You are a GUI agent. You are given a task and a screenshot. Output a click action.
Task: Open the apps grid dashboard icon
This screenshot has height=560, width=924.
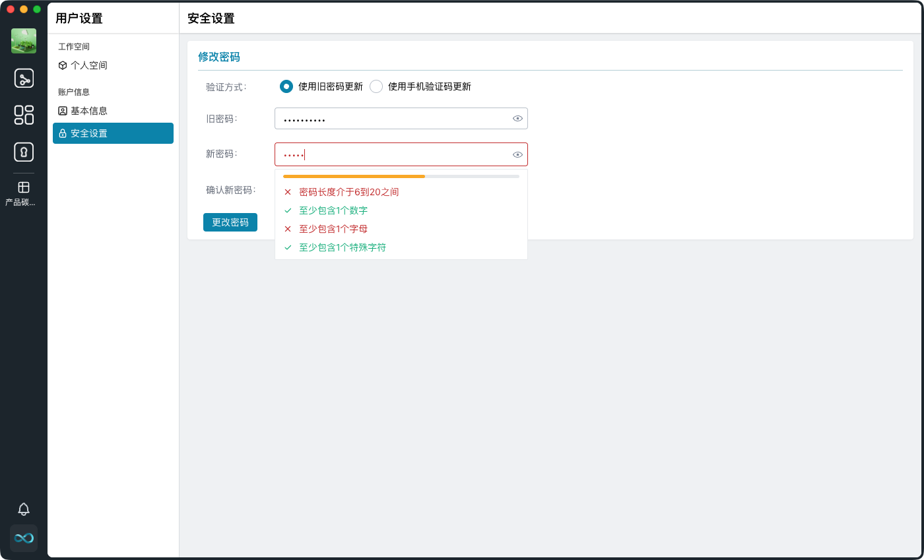pos(24,115)
